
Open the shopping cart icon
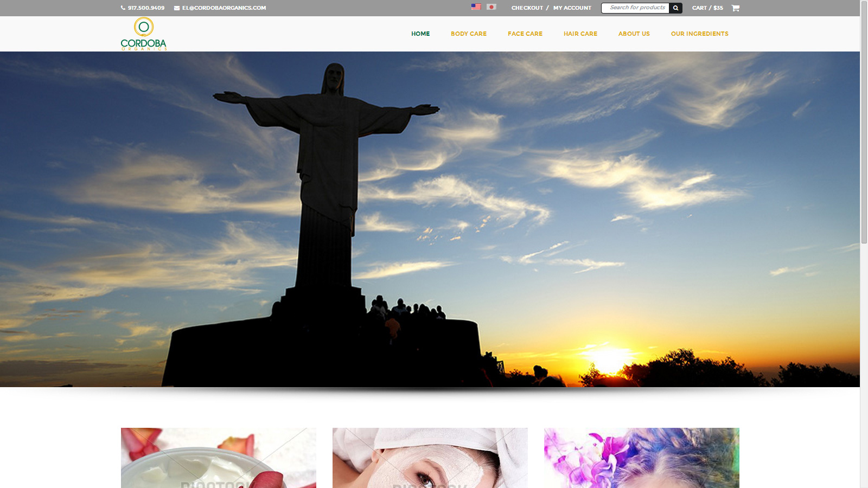(x=735, y=8)
